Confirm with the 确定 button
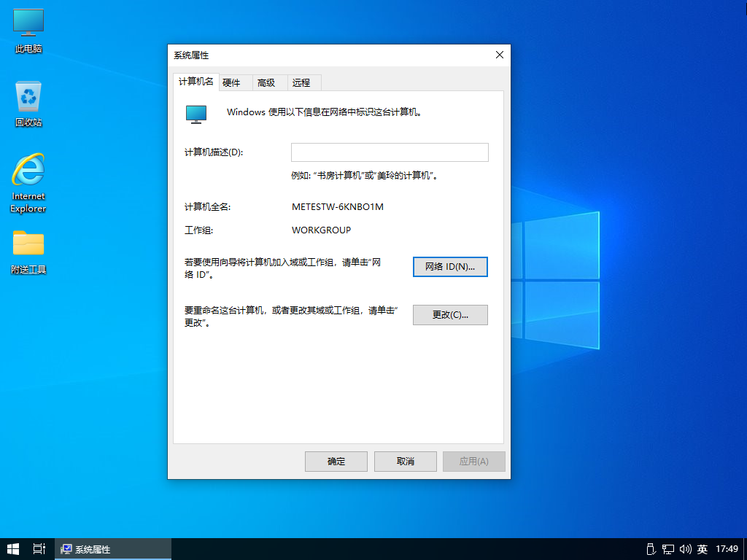This screenshot has width=747, height=560. (x=336, y=462)
